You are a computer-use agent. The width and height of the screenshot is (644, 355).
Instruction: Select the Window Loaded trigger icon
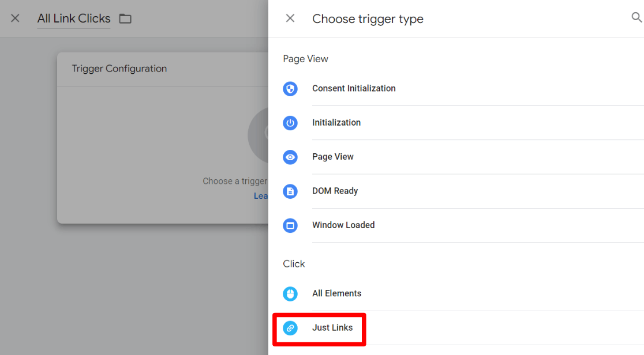(x=290, y=225)
